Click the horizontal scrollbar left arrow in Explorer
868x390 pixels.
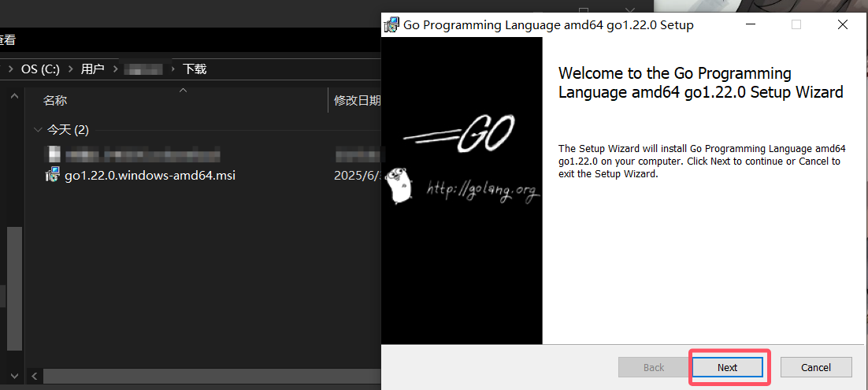pyautogui.click(x=34, y=376)
